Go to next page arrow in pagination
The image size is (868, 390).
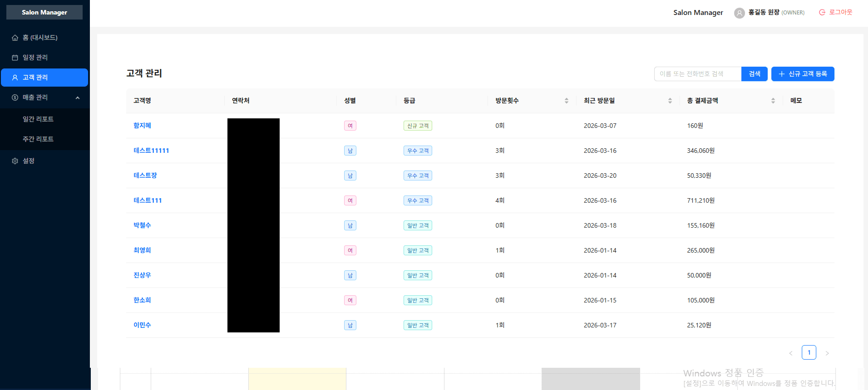pos(827,353)
